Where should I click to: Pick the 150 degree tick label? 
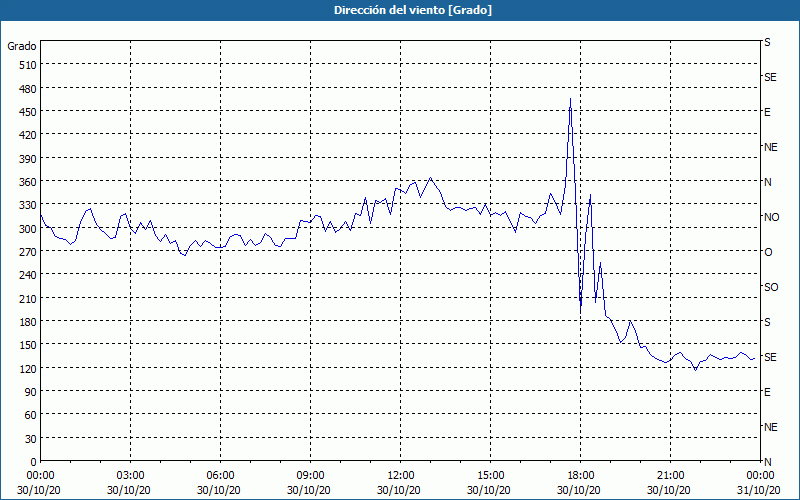[x=28, y=345]
